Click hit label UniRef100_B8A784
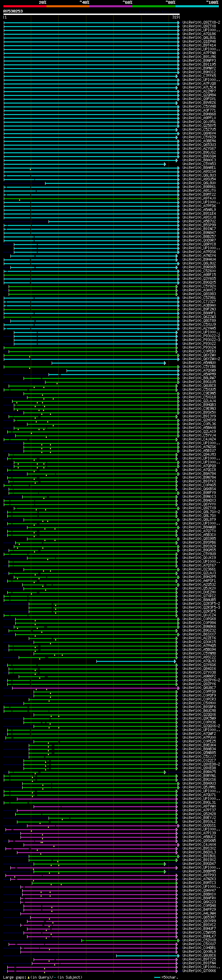 (199, 473)
